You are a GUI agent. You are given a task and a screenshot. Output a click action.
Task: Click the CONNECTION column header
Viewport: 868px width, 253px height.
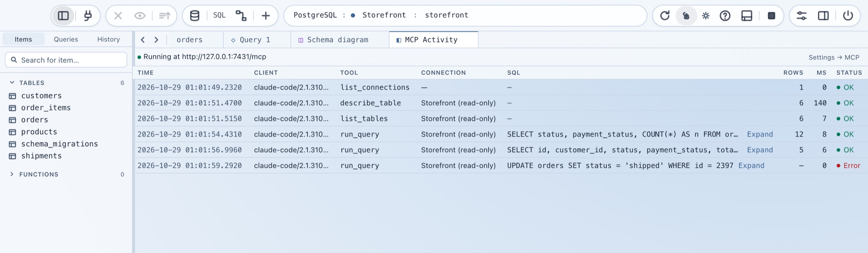444,72
